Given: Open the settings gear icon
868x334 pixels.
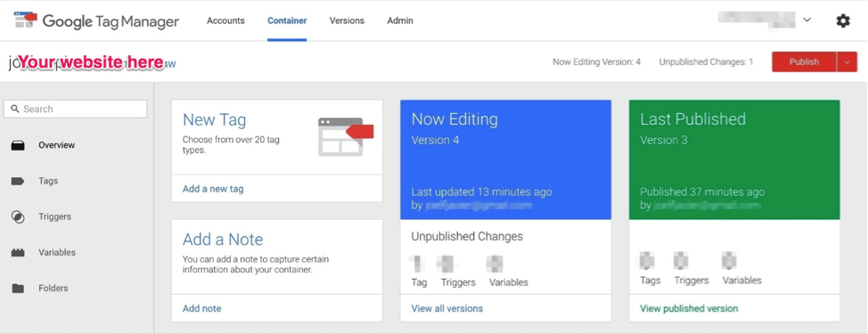Looking at the screenshot, I should click(842, 21).
